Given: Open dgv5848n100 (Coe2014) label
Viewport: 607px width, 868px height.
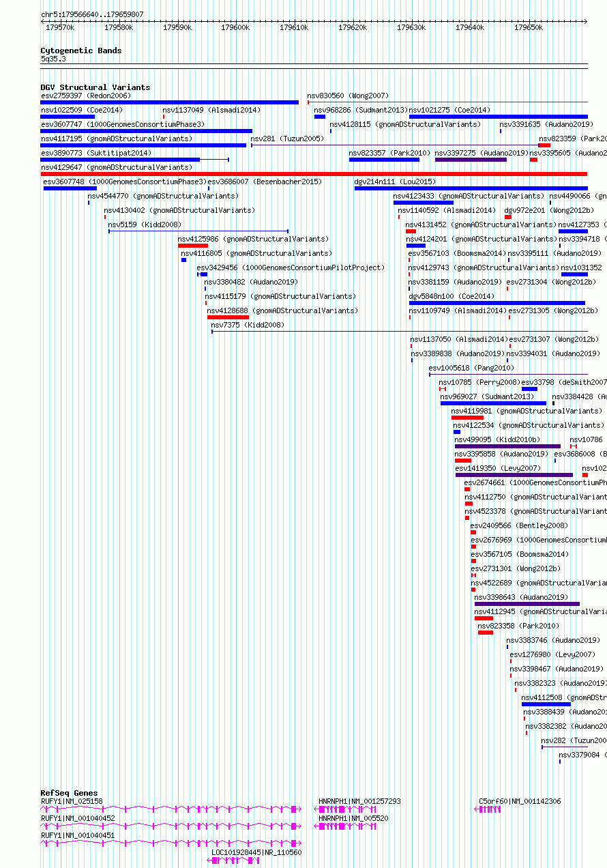Looking at the screenshot, I should (x=451, y=296).
